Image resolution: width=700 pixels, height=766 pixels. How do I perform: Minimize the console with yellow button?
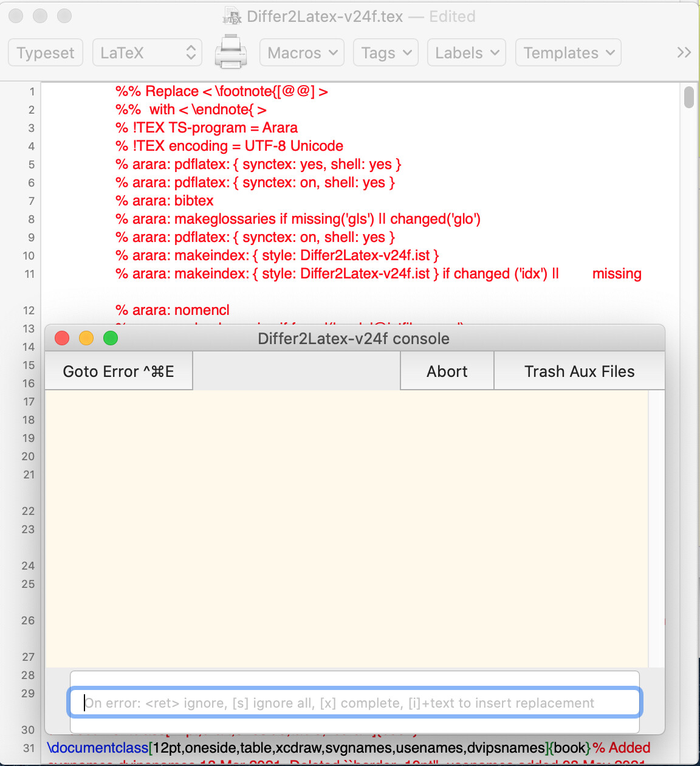tap(86, 338)
